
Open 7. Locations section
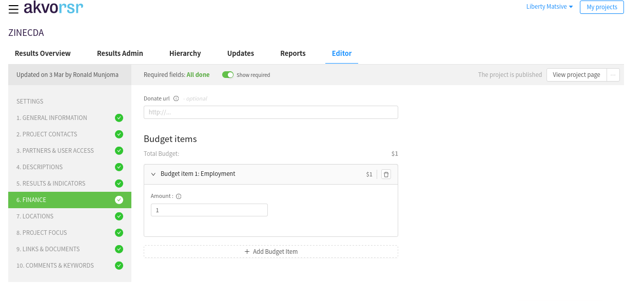click(70, 216)
